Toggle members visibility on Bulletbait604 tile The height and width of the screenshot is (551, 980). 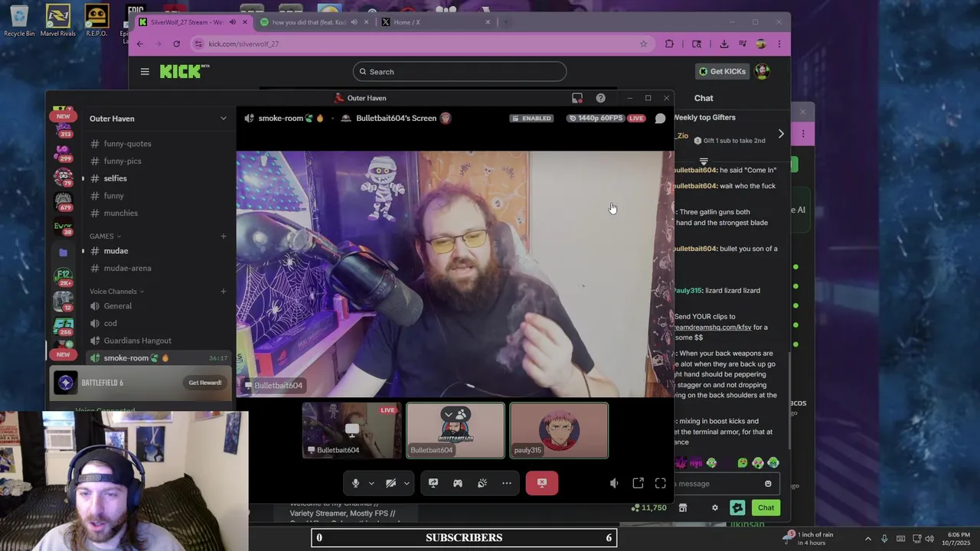click(456, 415)
